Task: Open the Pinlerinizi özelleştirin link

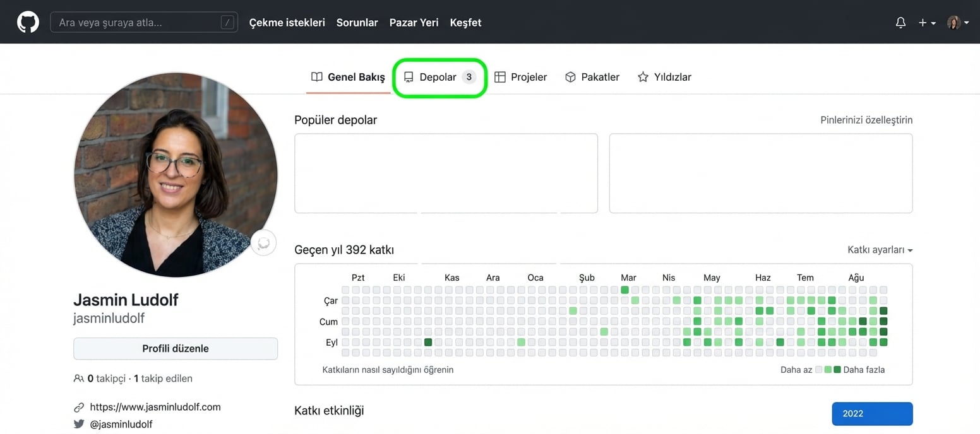Action: pyautogui.click(x=866, y=119)
